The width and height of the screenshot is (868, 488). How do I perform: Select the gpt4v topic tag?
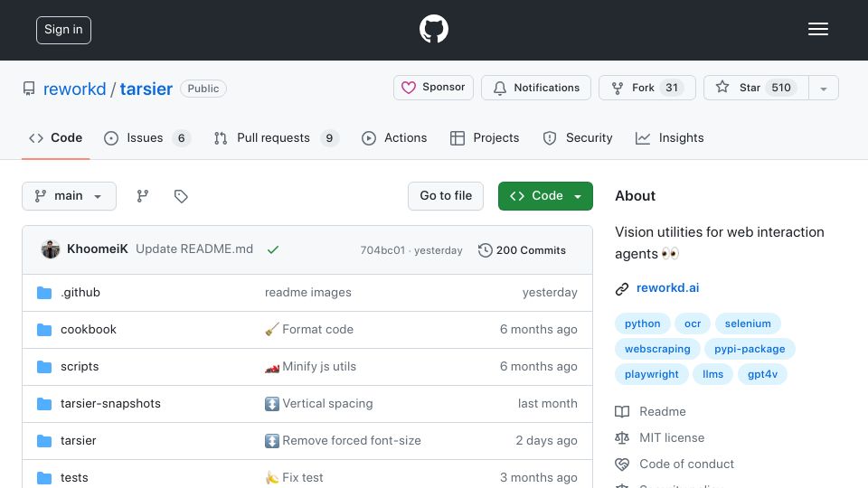(762, 374)
